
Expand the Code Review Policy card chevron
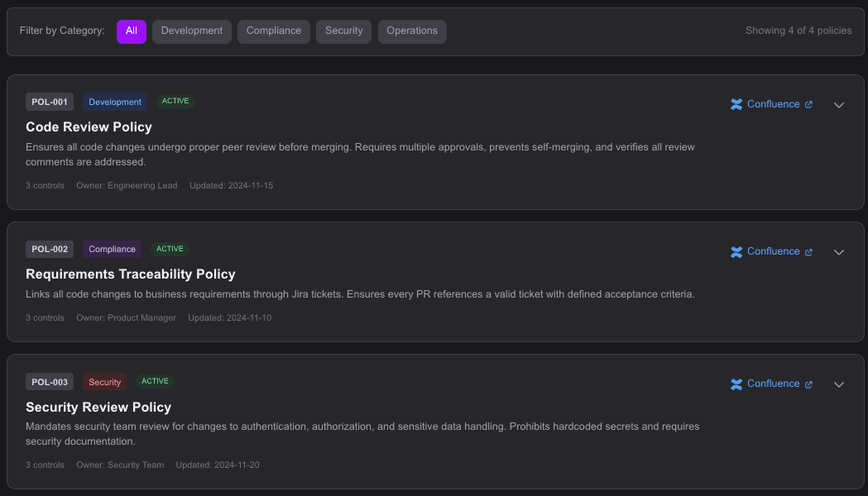tap(838, 105)
